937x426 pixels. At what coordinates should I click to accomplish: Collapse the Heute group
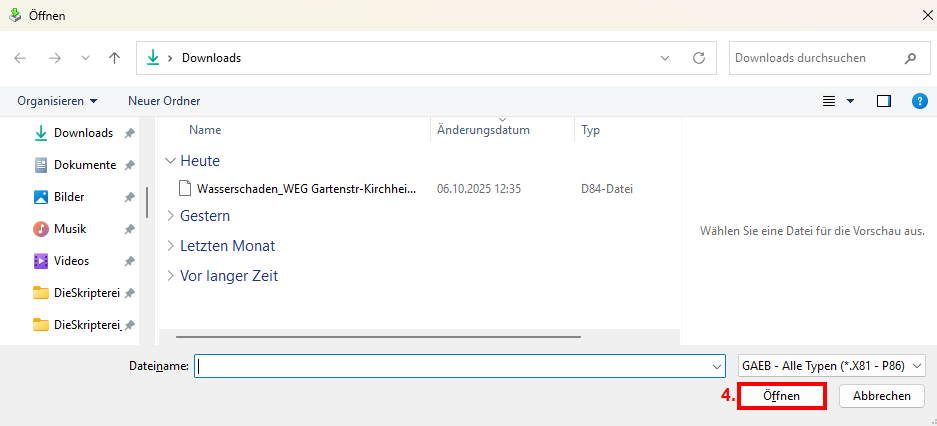coord(171,161)
